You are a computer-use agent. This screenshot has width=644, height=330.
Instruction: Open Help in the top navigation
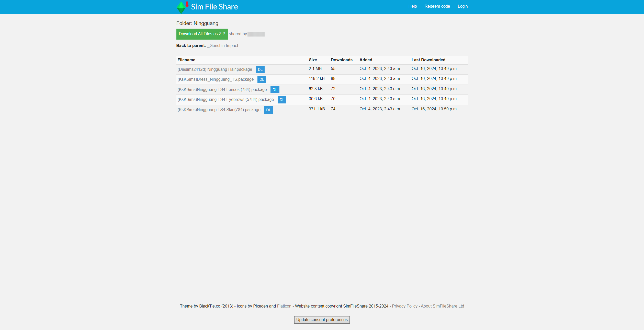point(412,6)
